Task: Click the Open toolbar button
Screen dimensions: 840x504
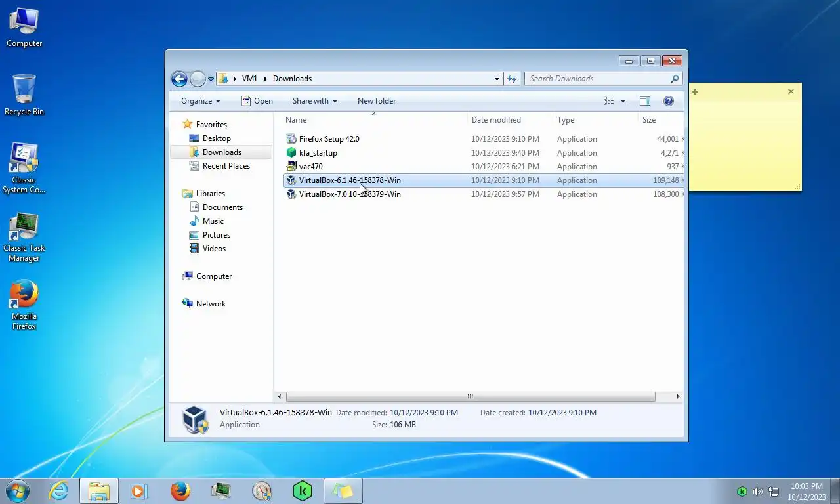Action: point(257,101)
